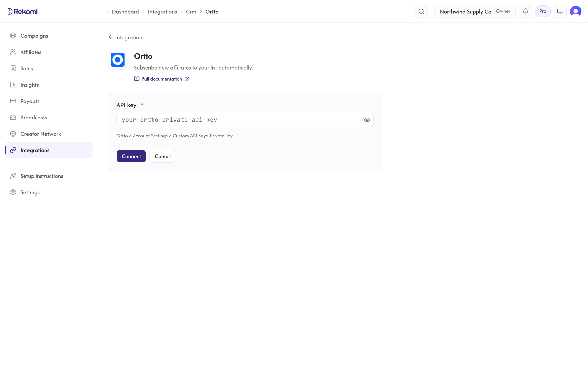This screenshot has height=368, width=588.
Task: Open the notifications bell
Action: click(x=525, y=11)
